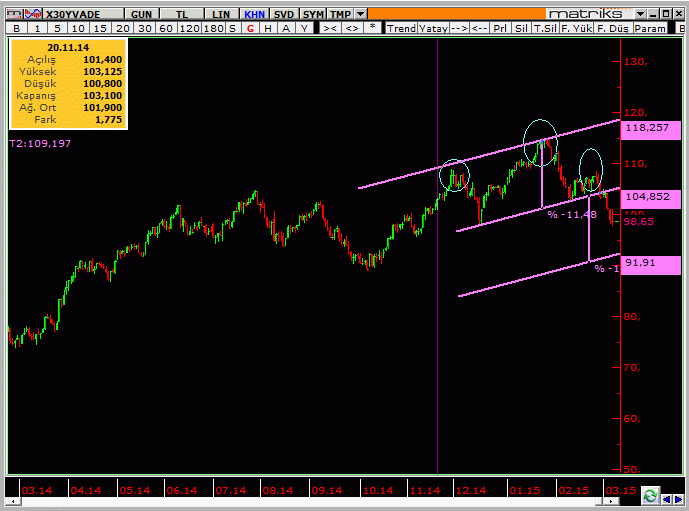Toggle the KHN button
Image resolution: width=689 pixels, height=511 pixels.
point(254,14)
